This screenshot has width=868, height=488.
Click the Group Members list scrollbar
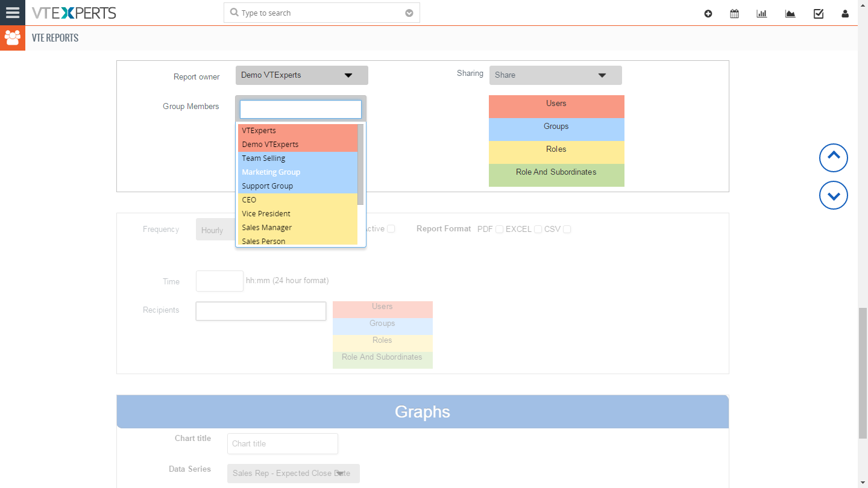pos(360,164)
